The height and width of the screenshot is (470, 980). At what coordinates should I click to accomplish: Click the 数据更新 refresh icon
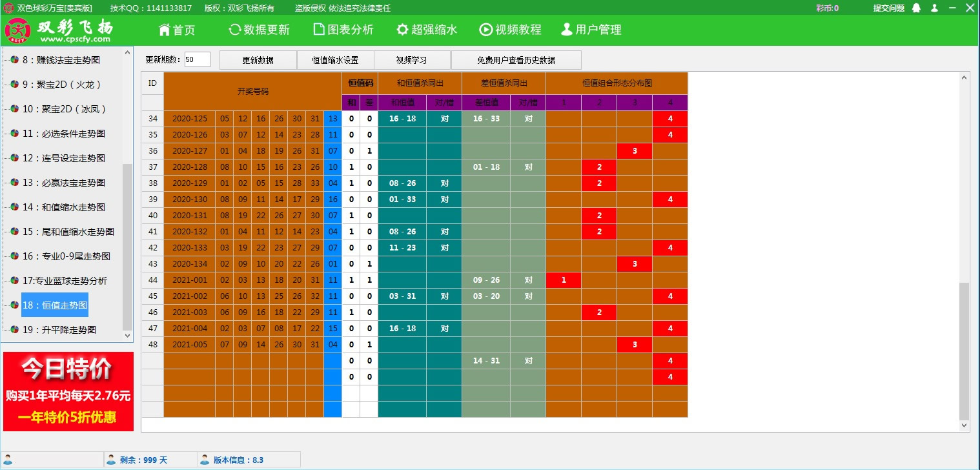235,30
